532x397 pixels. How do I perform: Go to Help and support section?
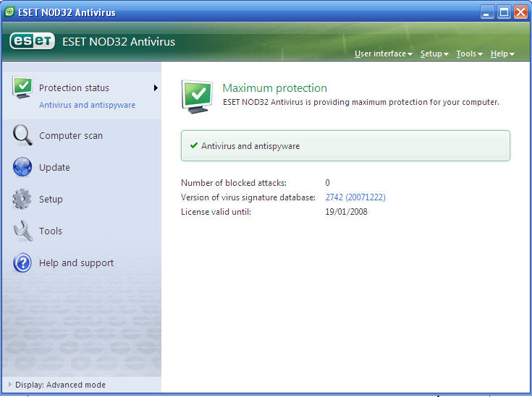pyautogui.click(x=76, y=263)
